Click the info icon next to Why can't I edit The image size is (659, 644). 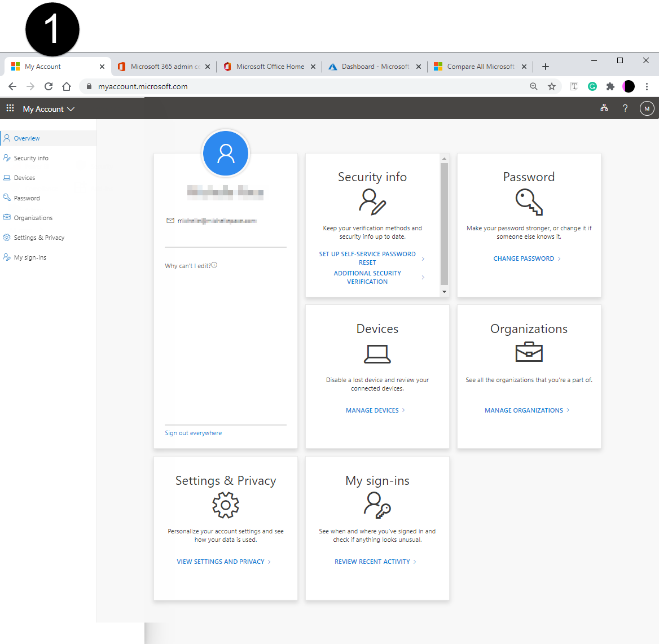click(214, 264)
